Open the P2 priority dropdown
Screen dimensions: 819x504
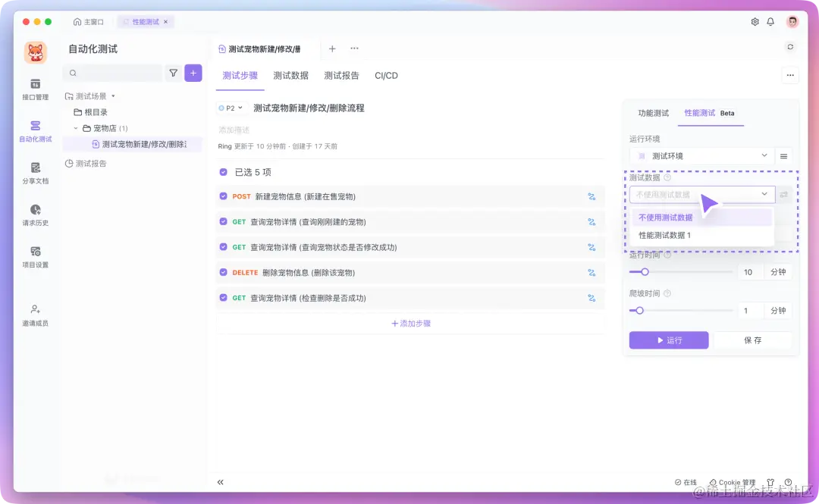231,108
